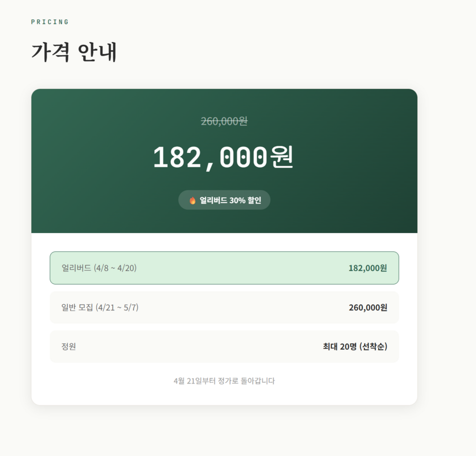476x456 pixels.
Task: Click the '(선착순)' text
Action: pyautogui.click(x=374, y=347)
